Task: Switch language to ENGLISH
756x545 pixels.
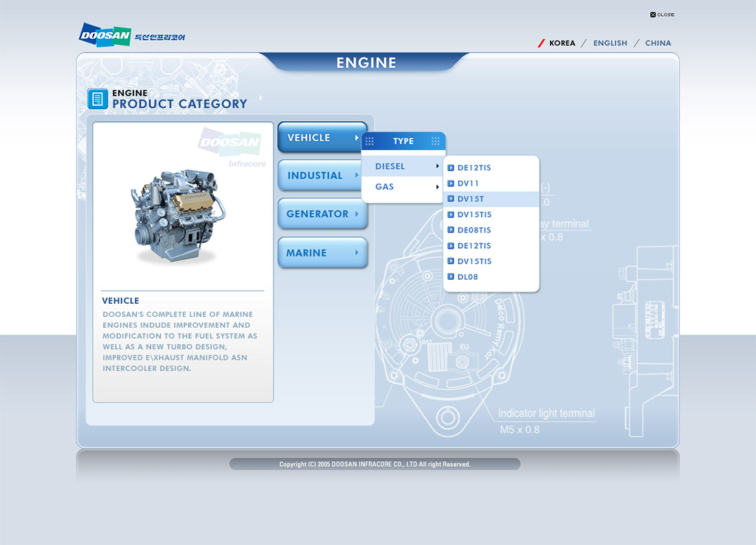Action: (610, 43)
